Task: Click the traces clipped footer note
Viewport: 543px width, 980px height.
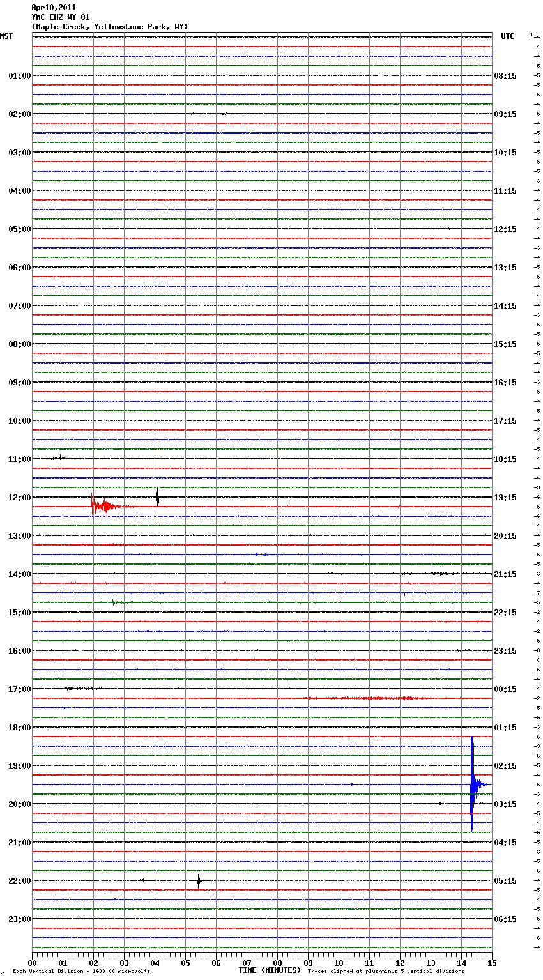Action: pyautogui.click(x=386, y=971)
